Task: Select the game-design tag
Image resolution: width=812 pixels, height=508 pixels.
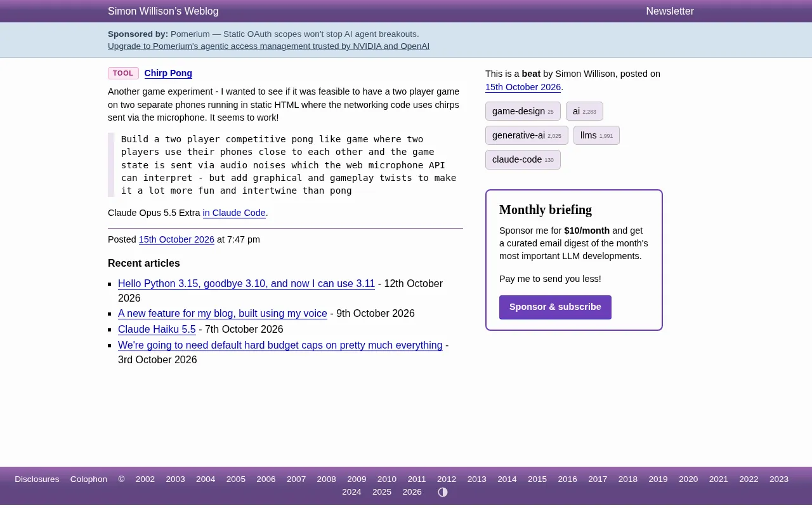Action: (523, 111)
